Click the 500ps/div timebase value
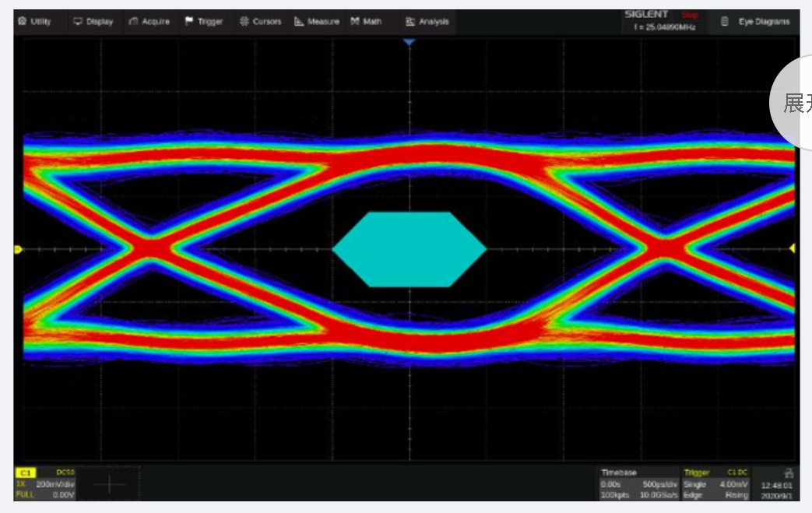The image size is (812, 513). point(659,484)
